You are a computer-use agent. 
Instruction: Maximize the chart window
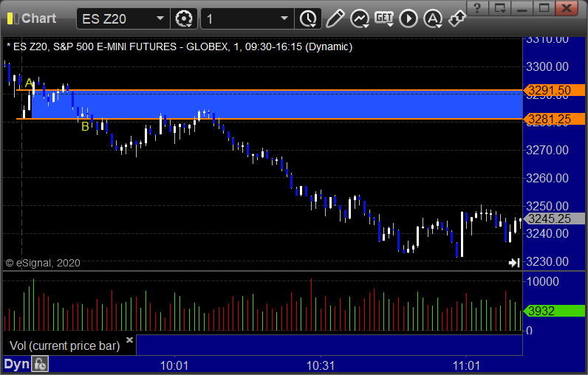coord(544,8)
